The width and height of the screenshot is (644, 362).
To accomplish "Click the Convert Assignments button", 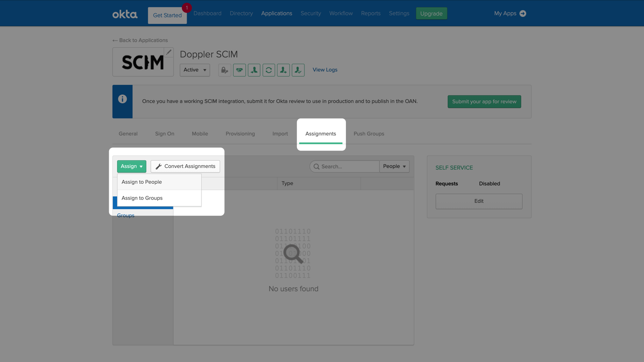I will [x=185, y=167].
